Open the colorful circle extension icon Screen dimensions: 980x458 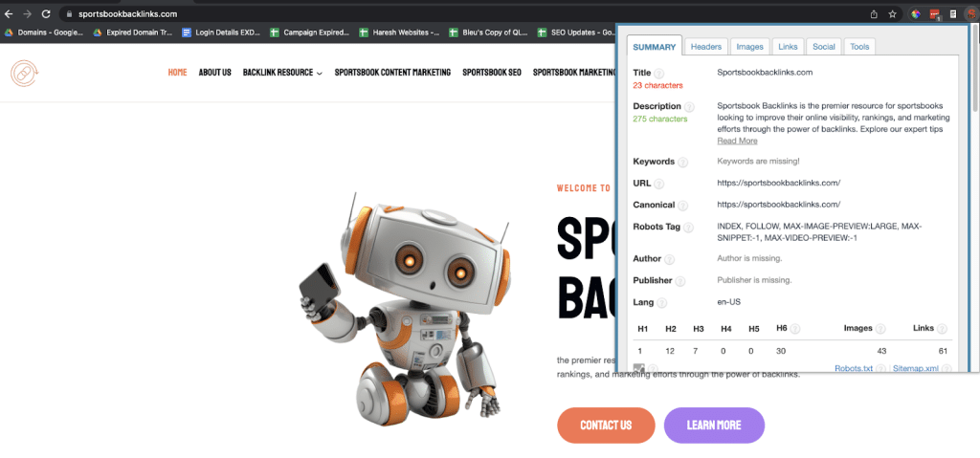tap(915, 14)
